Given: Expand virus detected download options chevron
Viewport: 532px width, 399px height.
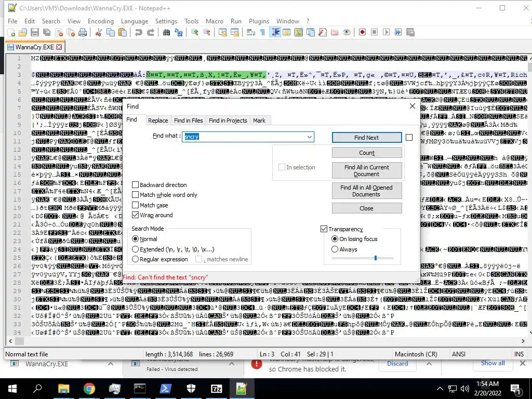Looking at the screenshot, I should point(232,364).
